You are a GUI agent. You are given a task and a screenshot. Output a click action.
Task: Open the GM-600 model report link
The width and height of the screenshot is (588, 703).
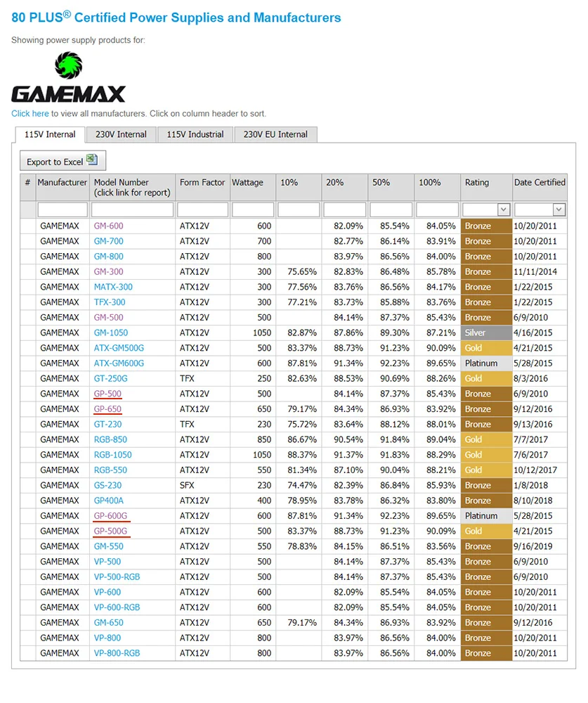(108, 226)
